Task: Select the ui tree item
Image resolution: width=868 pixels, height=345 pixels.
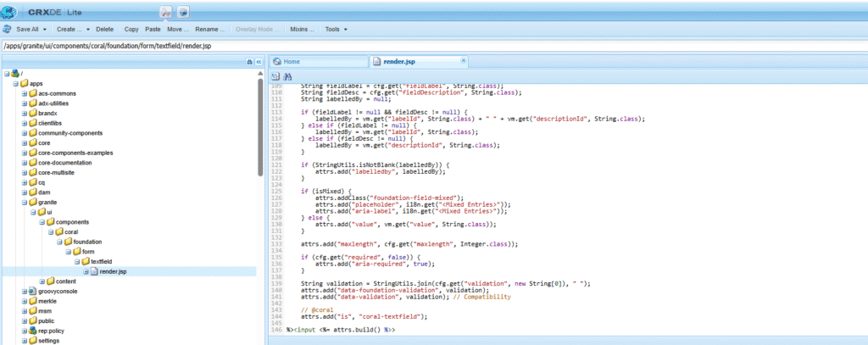Action: (49, 212)
